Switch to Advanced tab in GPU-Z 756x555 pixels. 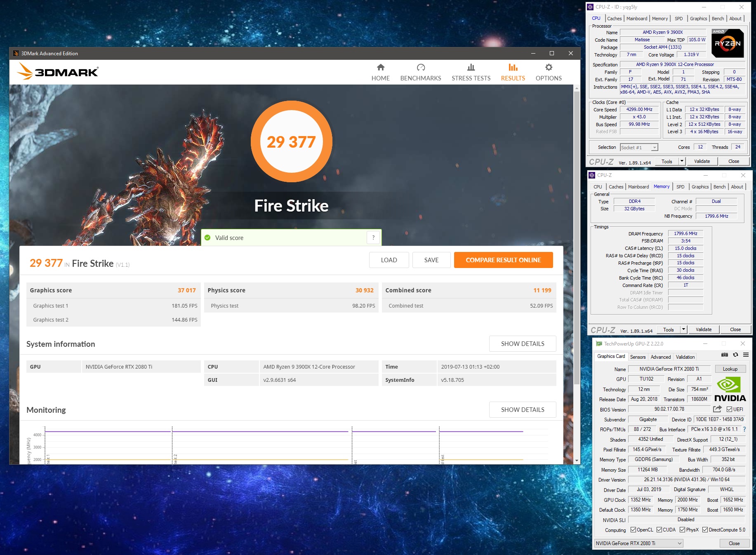660,357
